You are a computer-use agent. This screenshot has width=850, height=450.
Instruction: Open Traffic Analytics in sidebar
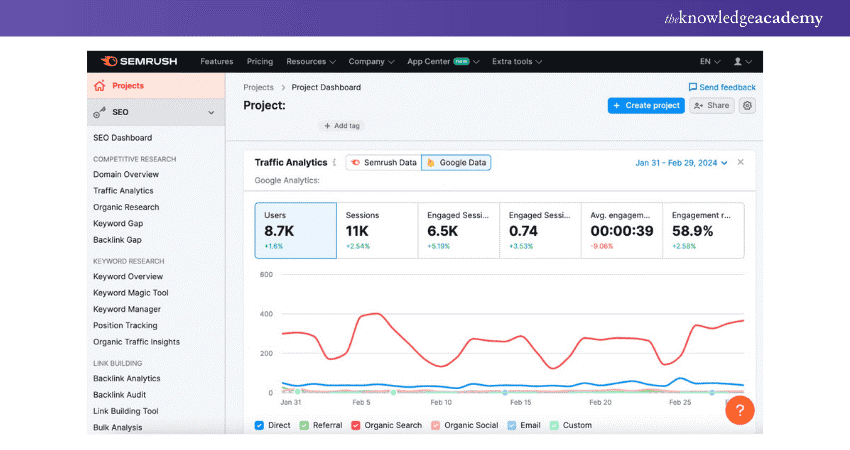click(123, 191)
